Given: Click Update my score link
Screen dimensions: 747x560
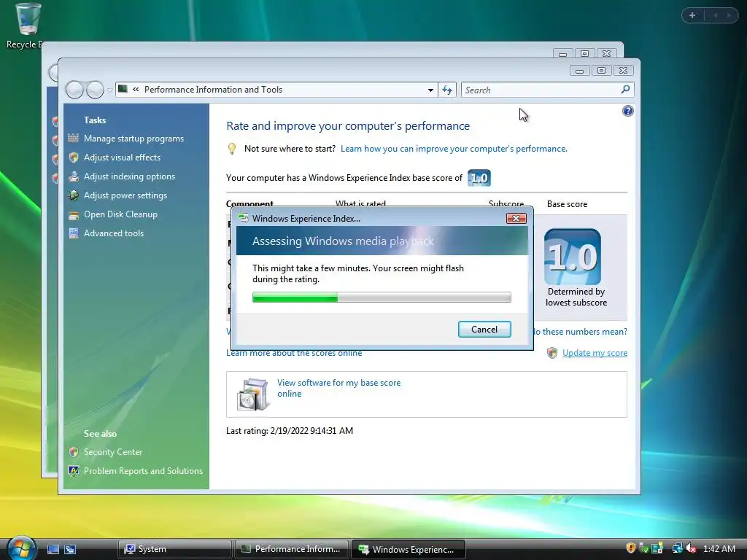Looking at the screenshot, I should (595, 353).
